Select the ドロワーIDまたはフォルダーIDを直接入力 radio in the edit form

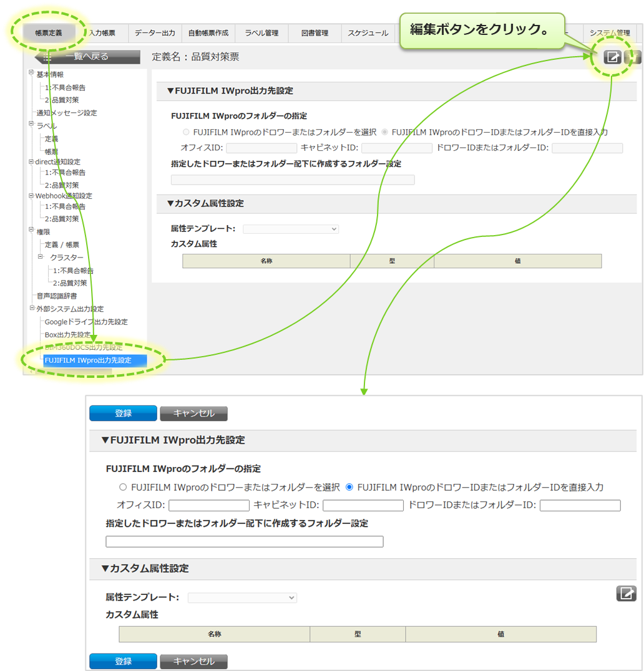pos(349,487)
